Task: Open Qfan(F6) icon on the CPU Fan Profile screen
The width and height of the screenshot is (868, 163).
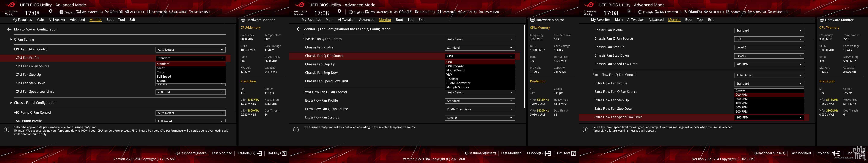Action: 107,12
